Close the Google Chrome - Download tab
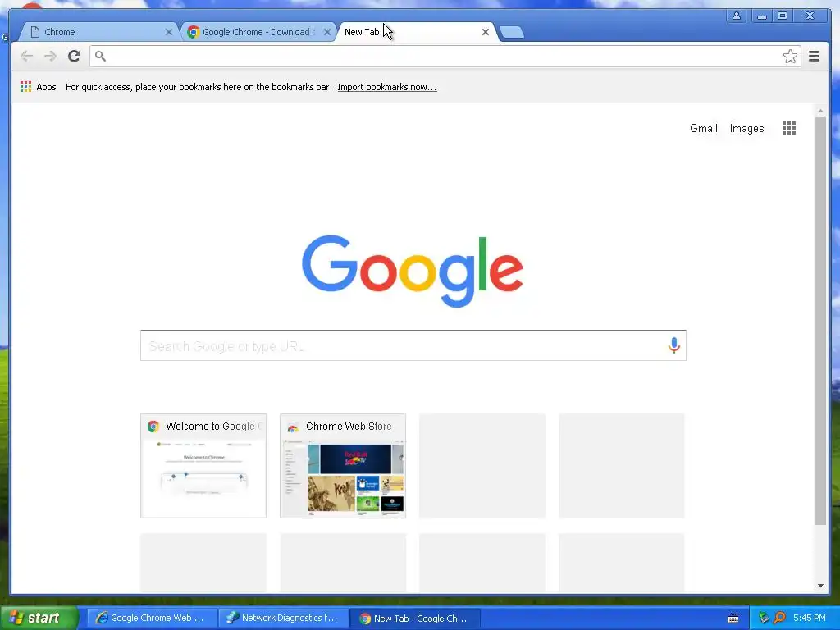Viewport: 840px width, 630px height. click(x=326, y=32)
